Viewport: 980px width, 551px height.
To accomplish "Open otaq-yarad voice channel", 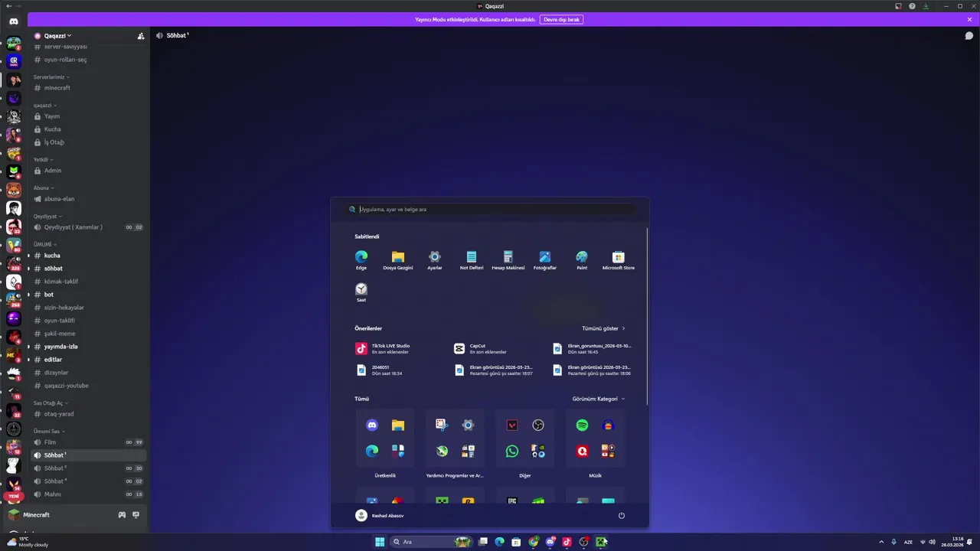I will pos(88,414).
